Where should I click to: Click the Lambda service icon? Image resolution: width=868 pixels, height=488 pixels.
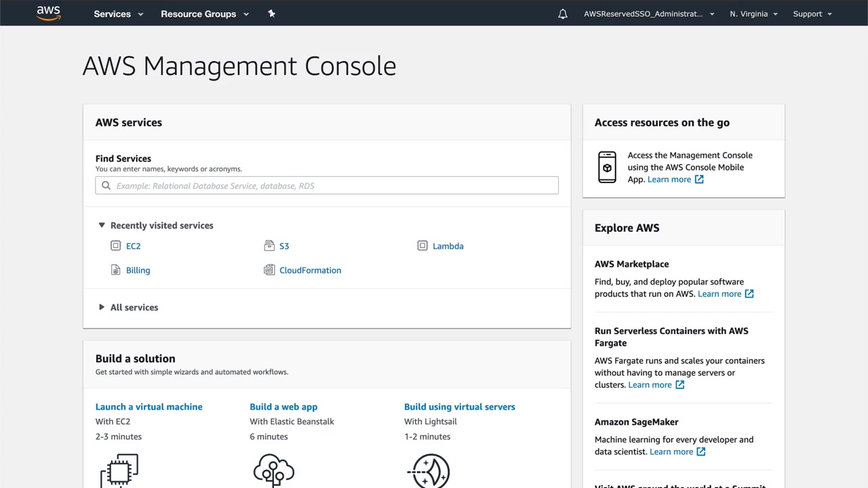click(x=422, y=246)
